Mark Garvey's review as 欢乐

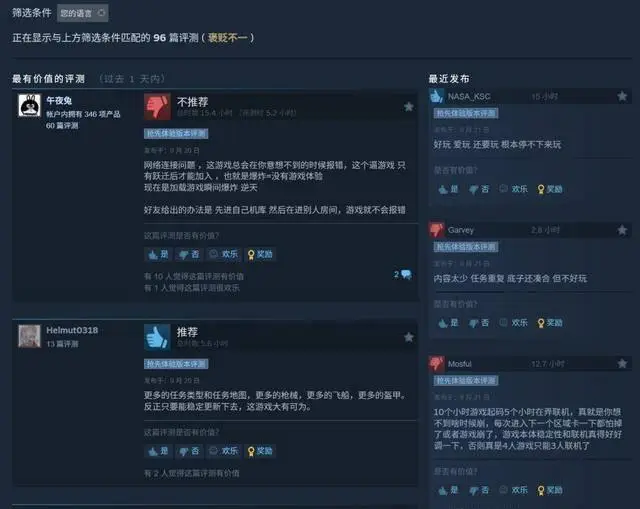[x=514, y=323]
